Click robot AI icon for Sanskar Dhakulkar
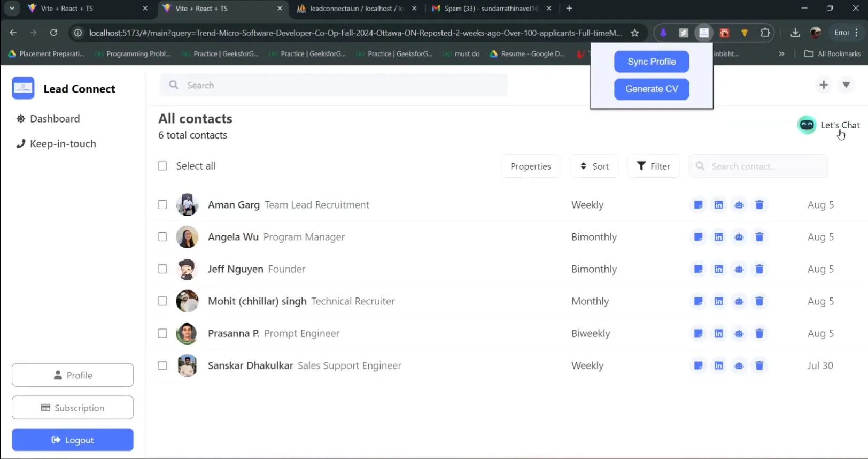Viewport: 868px width, 459px height. pyautogui.click(x=739, y=365)
